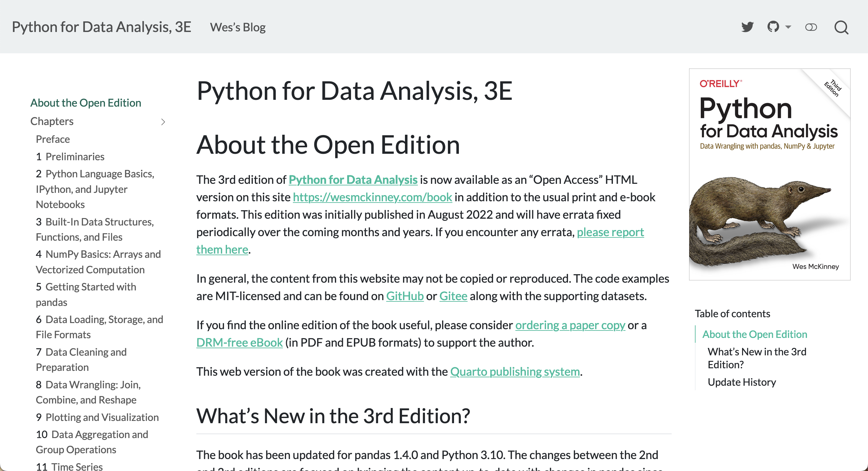Image resolution: width=868 pixels, height=471 pixels.
Task: Click the book cover image
Action: tap(769, 174)
